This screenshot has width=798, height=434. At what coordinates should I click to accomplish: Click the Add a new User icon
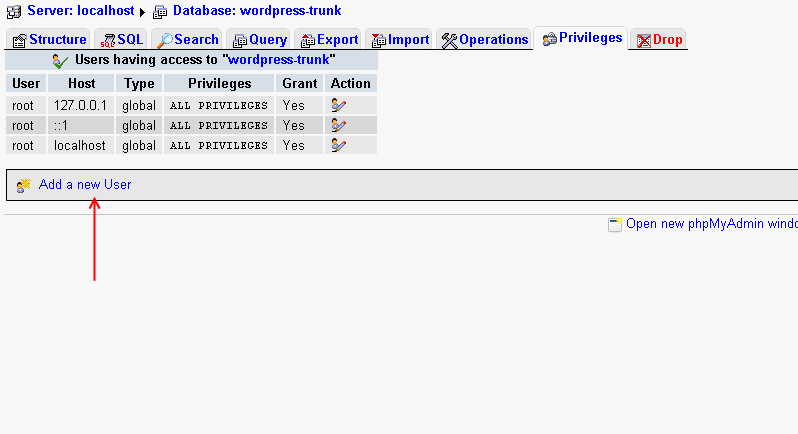pos(24,185)
